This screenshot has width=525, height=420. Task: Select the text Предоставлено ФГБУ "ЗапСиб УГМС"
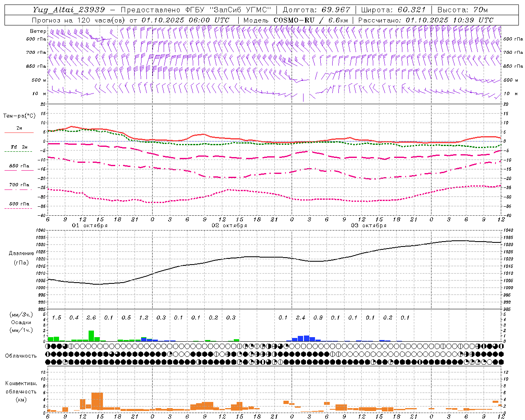point(196,10)
